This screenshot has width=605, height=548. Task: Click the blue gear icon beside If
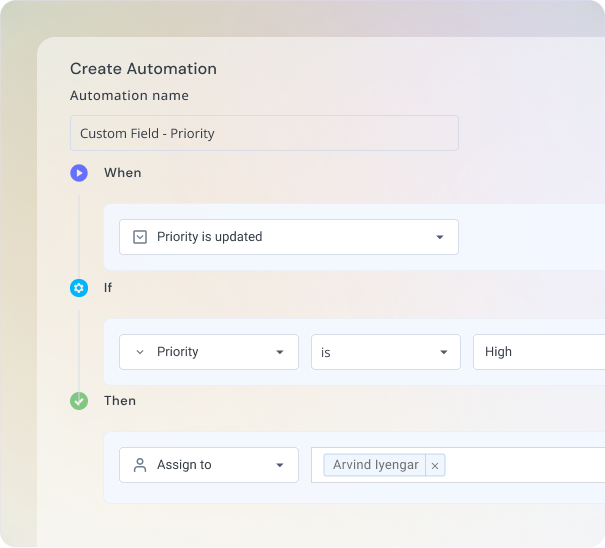point(79,288)
